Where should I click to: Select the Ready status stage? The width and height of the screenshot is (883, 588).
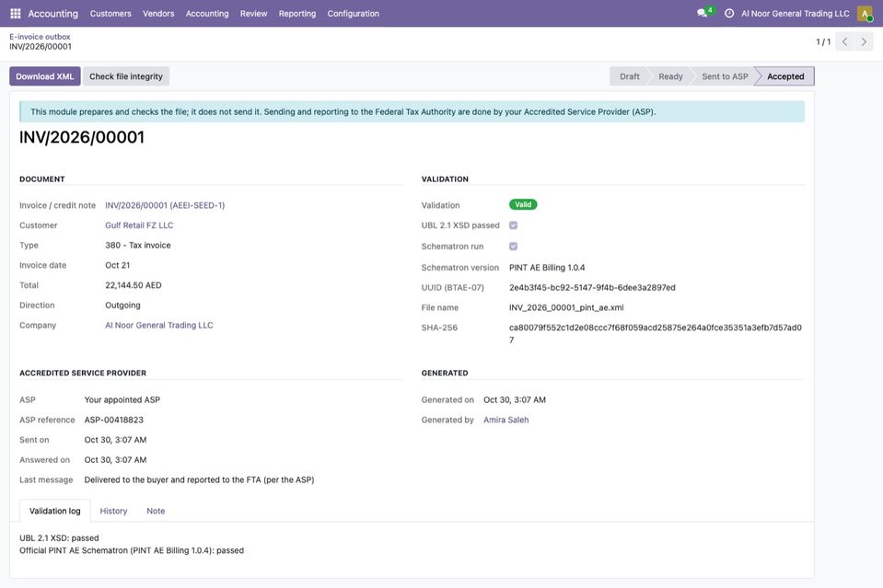pos(670,76)
